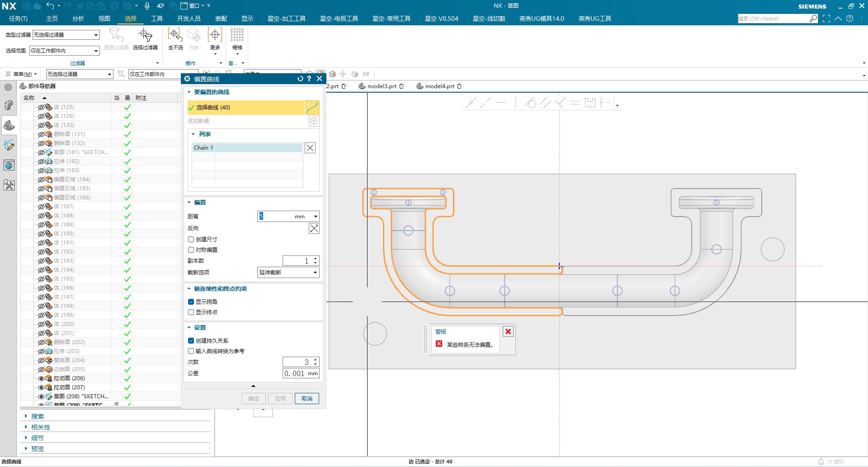Increase the 副本数 stepper value
This screenshot has width=868, height=467.
pos(316,259)
